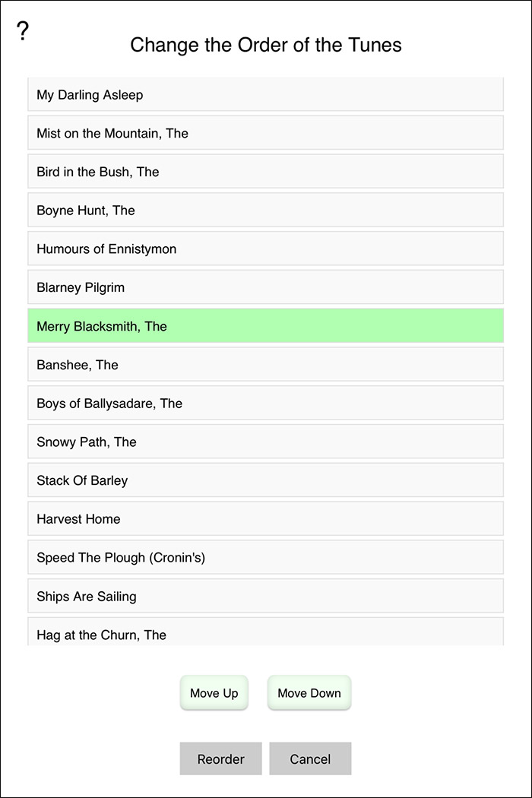
Task: Click the highlighted Merry Blacksmith row
Action: 265,326
